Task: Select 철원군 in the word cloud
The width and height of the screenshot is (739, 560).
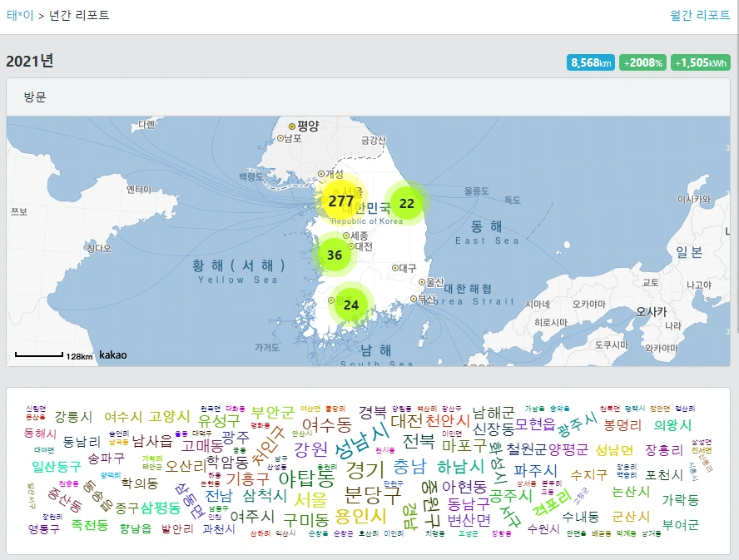Action: (527, 448)
